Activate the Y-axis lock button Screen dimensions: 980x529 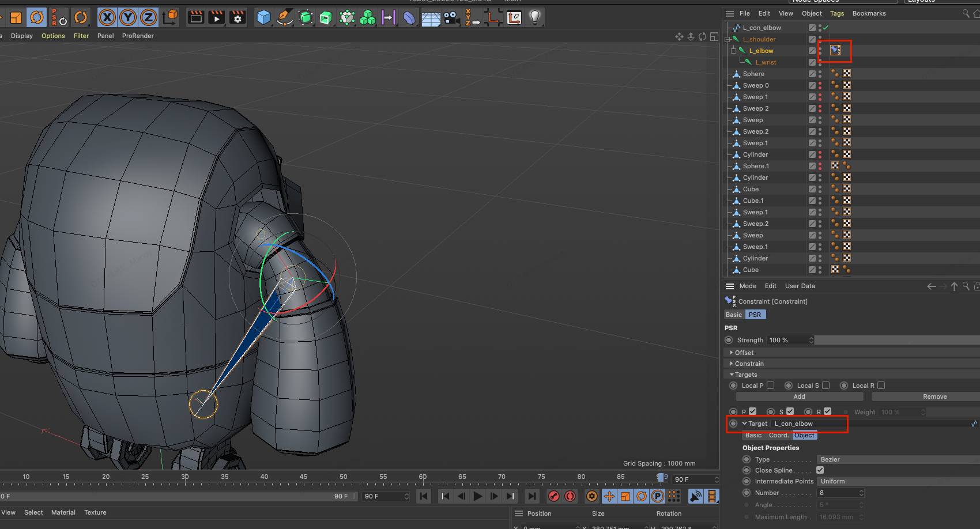coord(127,18)
